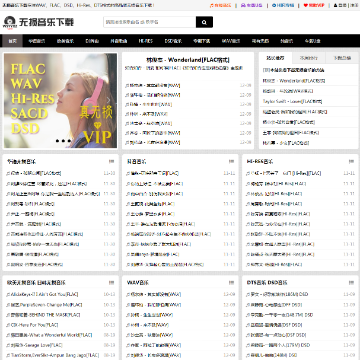
Task: Switch to the third tab of the recommendations panel
Action: (x=342, y=58)
